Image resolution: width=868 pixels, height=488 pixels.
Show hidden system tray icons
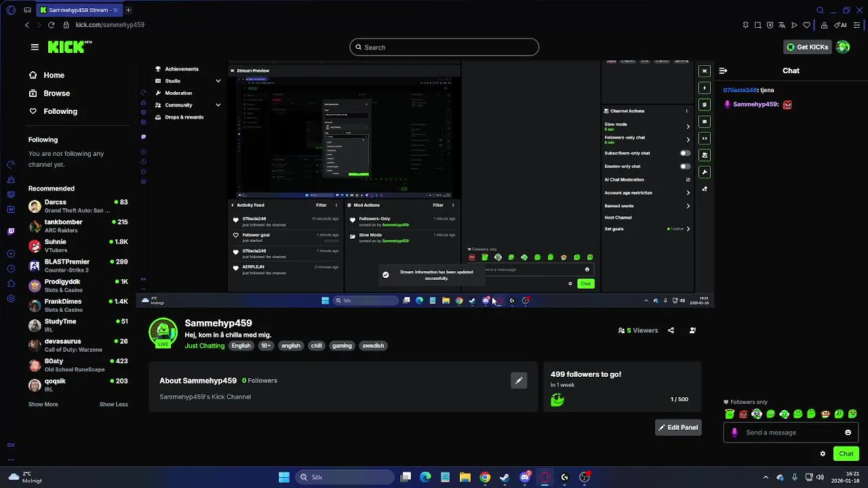point(766,477)
